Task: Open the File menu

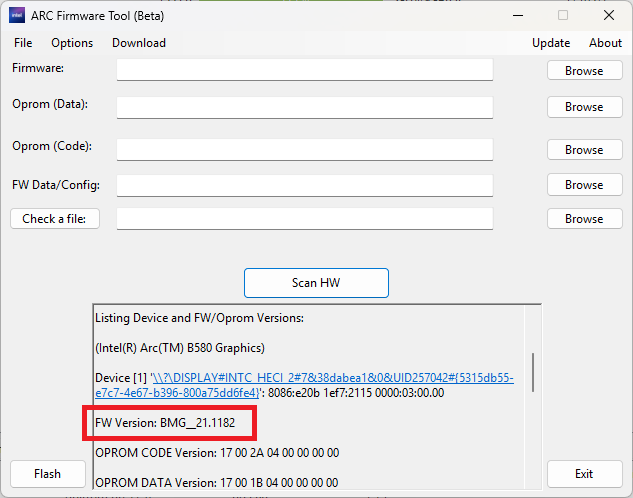Action: tap(23, 43)
